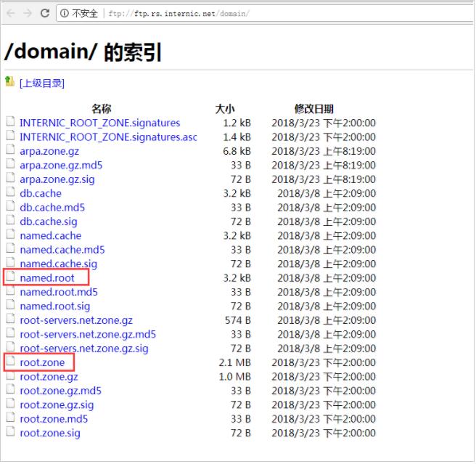Download the arpa.zone.gz file
Viewport: 476px width, 464px height.
click(x=49, y=151)
